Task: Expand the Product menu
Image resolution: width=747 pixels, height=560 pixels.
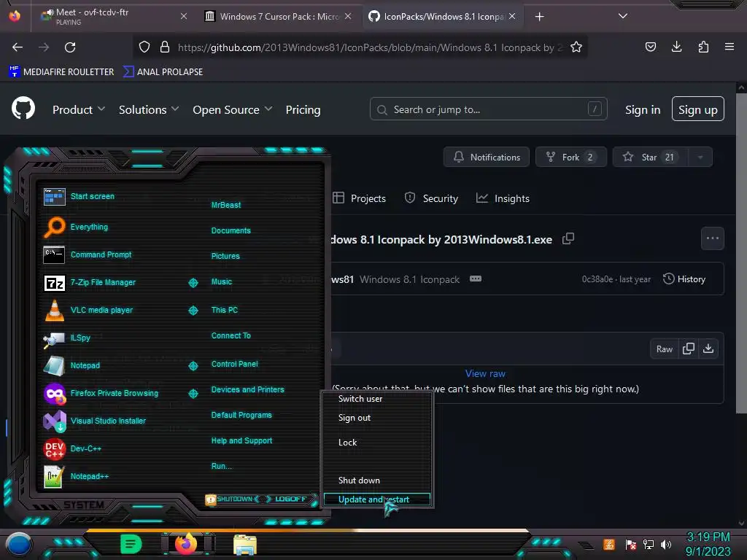Action: tap(79, 109)
